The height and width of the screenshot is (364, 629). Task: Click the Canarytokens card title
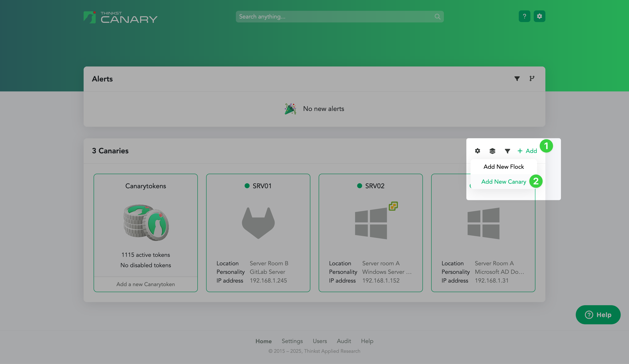146,186
